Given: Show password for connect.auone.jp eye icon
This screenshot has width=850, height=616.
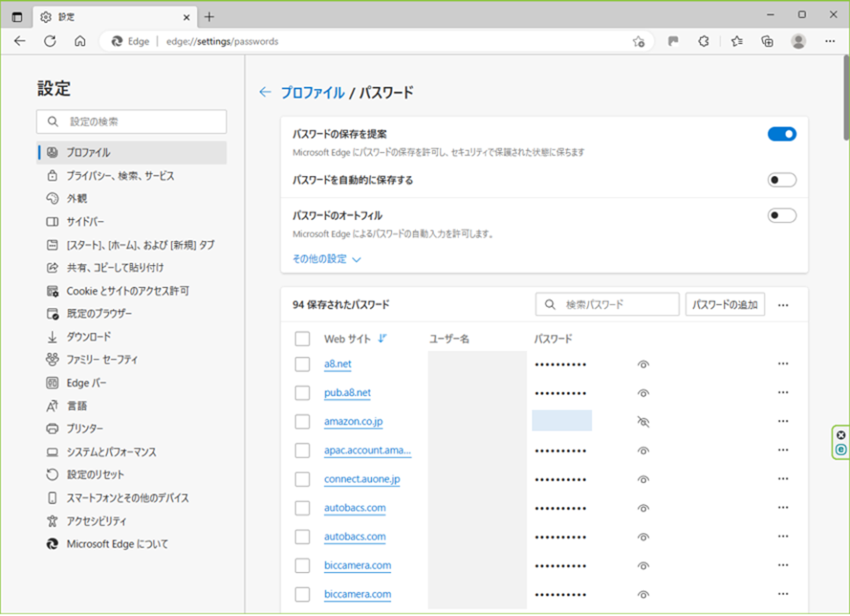Looking at the screenshot, I should [643, 479].
